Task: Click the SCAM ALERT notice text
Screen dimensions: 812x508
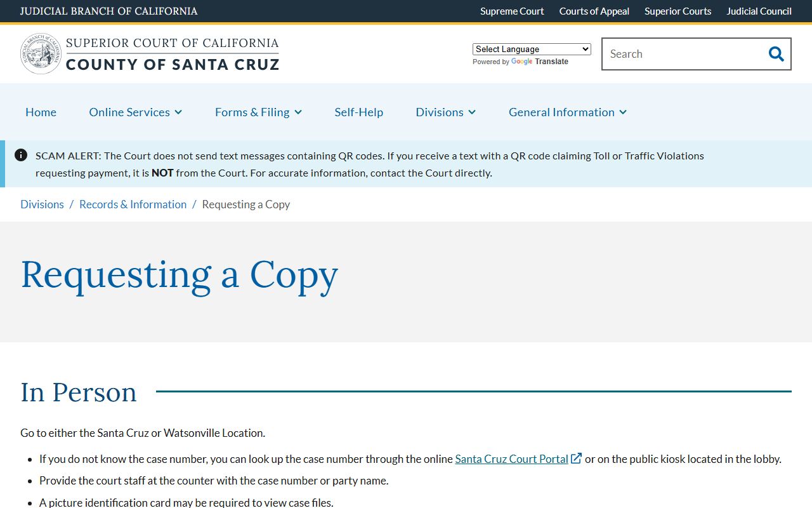Action: click(370, 164)
